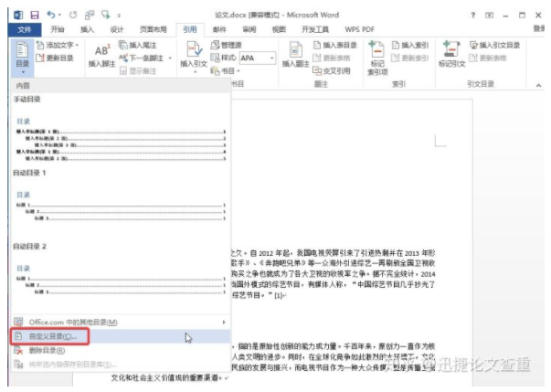Expand the 下一条脚注 dropdown arrow
Image resolution: width=551 pixels, height=392 pixels.
[x=170, y=58]
